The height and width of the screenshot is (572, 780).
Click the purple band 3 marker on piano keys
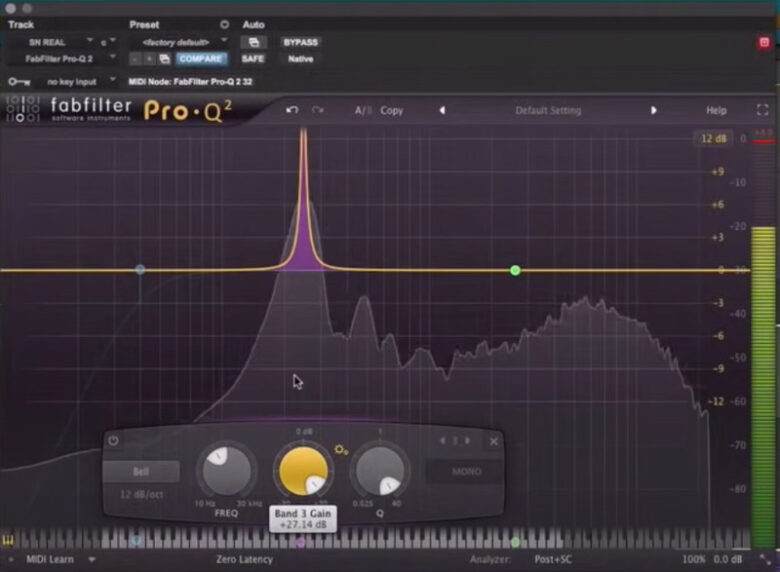point(301,542)
